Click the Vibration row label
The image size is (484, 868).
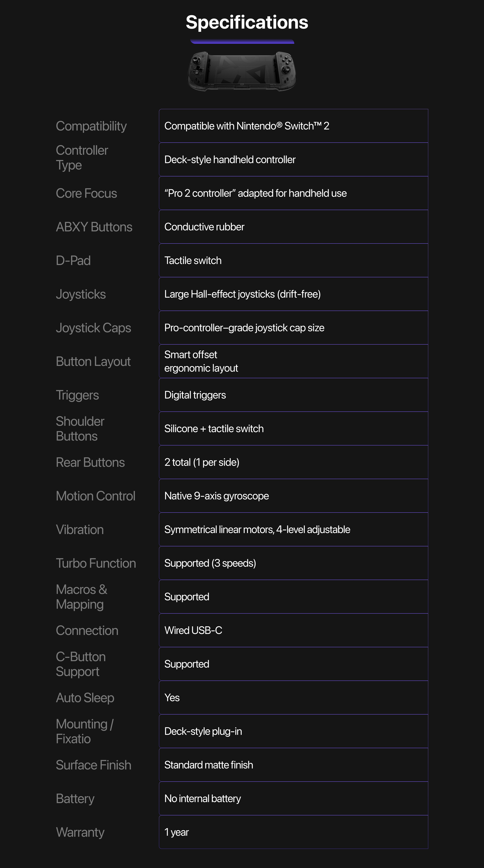[79, 530]
